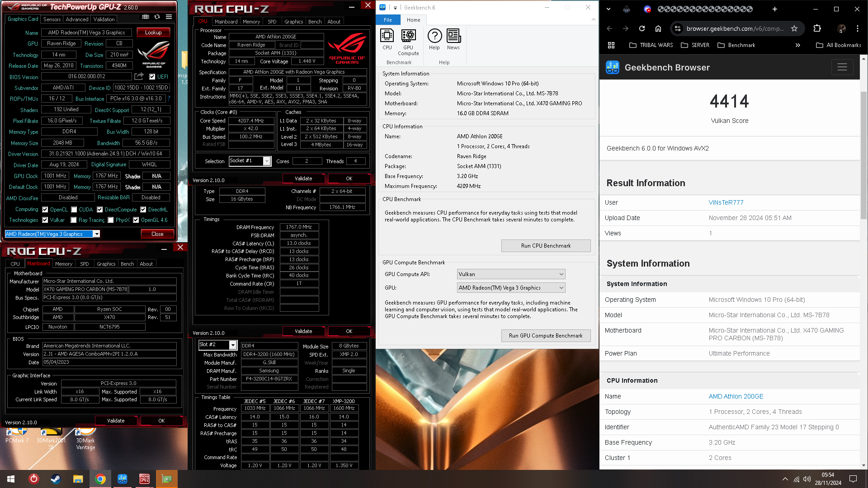Toggle the DirectCompute checkbox
The height and width of the screenshot is (488, 868).
pyautogui.click(x=99, y=210)
